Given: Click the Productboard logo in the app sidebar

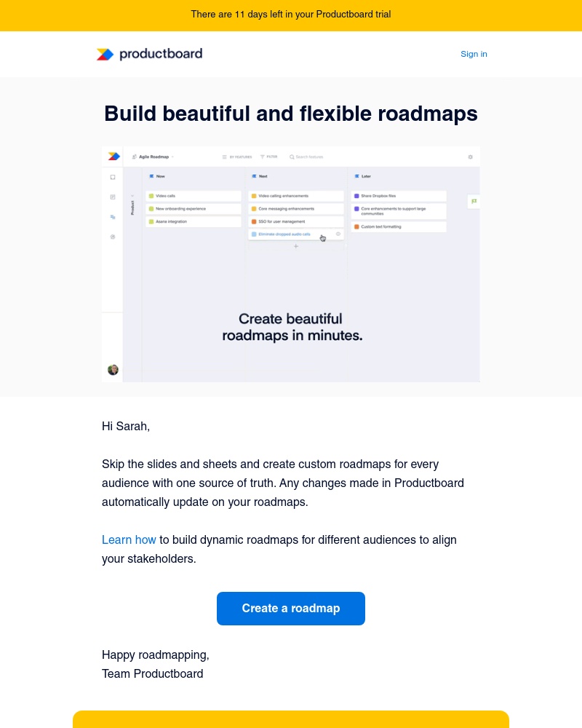Looking at the screenshot, I should pos(113,157).
